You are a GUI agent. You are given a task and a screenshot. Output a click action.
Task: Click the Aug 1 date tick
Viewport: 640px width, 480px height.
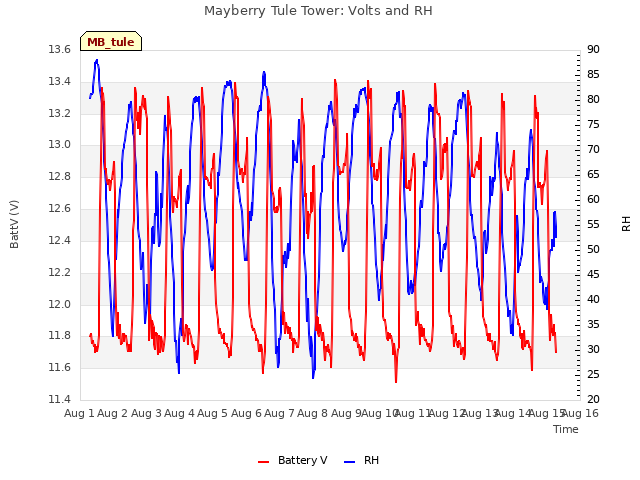coord(79,413)
